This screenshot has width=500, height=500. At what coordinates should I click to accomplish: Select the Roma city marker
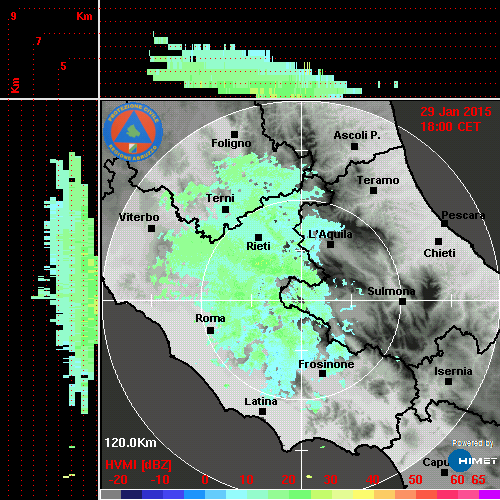pos(210,330)
